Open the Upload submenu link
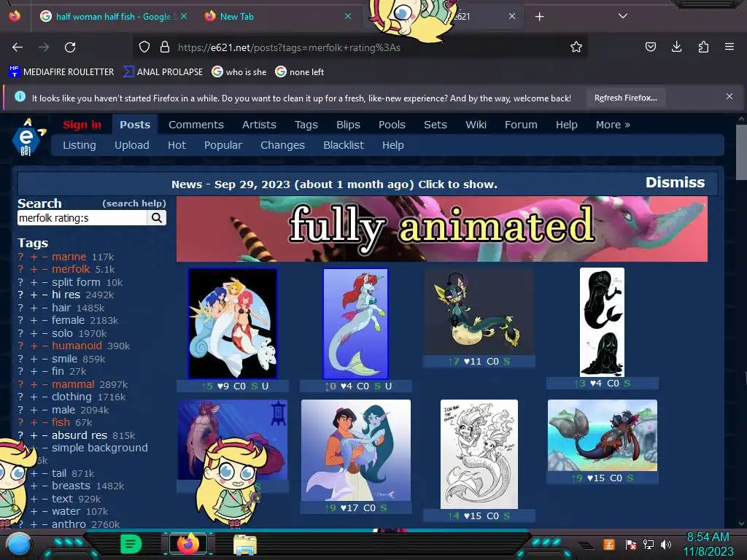This screenshot has height=560, width=747. [131, 145]
